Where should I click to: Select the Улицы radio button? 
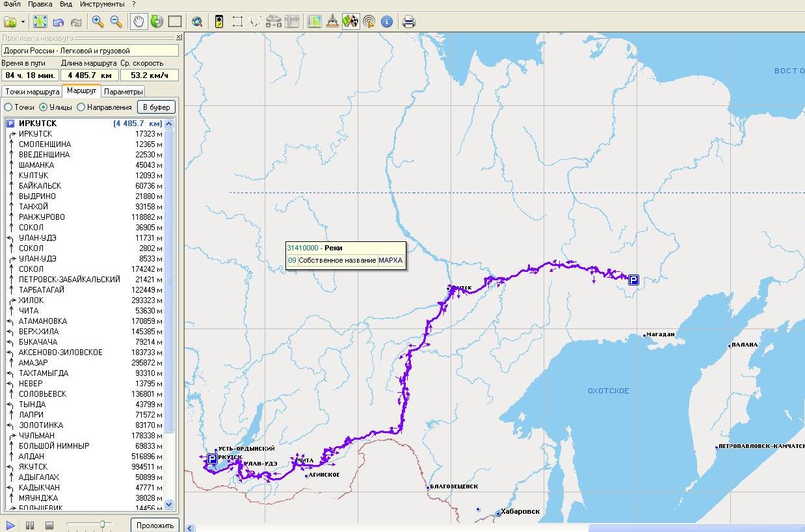click(x=44, y=107)
